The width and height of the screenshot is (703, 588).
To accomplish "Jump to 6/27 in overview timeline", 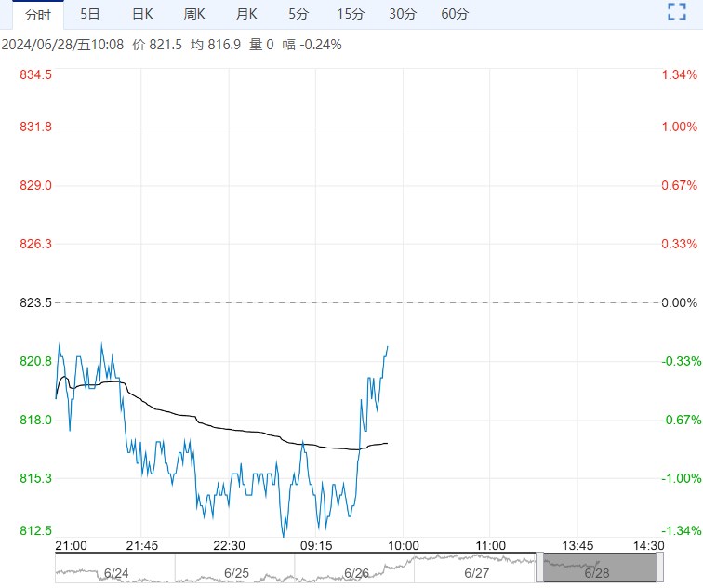I will [476, 574].
